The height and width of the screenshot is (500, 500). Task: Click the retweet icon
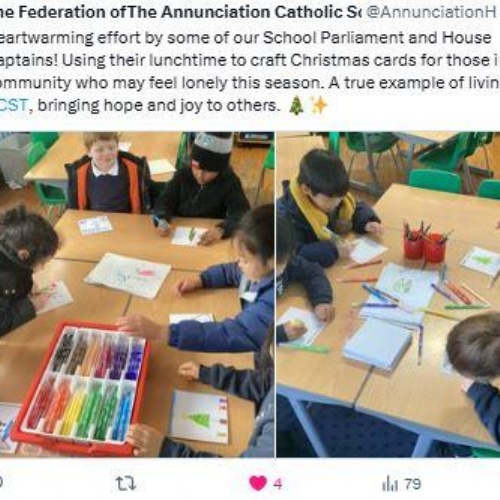click(x=126, y=483)
